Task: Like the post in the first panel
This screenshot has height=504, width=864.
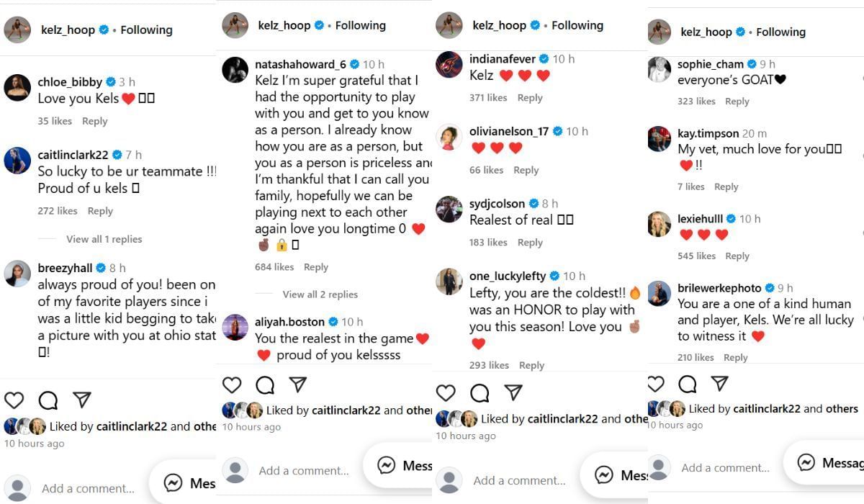Action: 14,400
